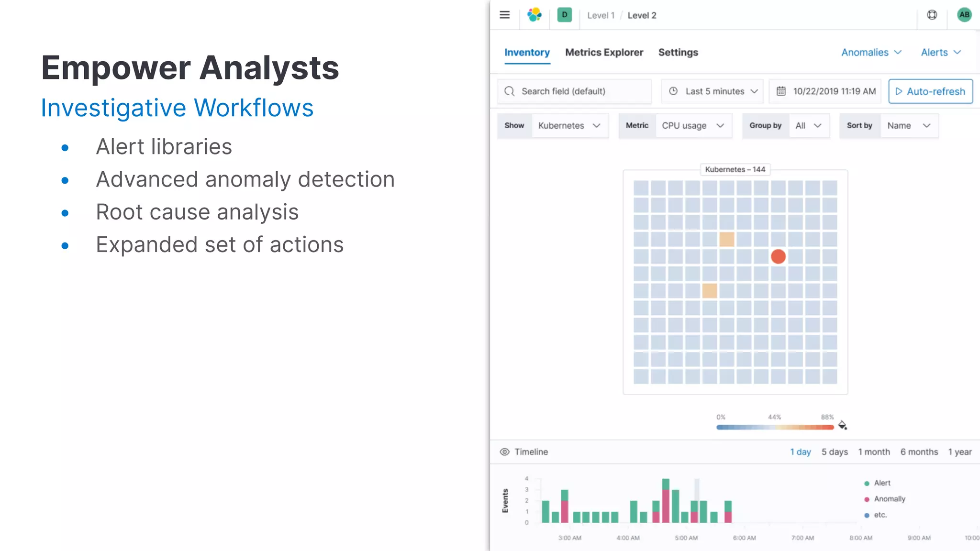Click the 44% legend label
The image size is (980, 551).
pos(774,417)
